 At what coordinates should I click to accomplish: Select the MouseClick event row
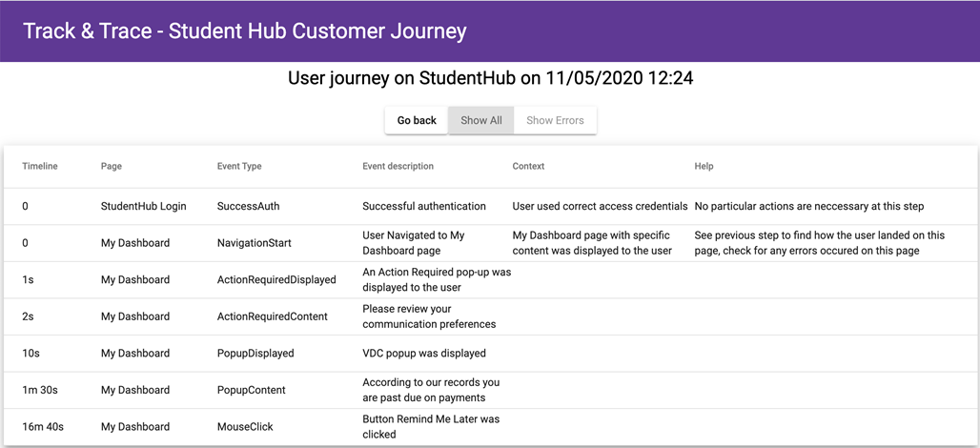246,427
